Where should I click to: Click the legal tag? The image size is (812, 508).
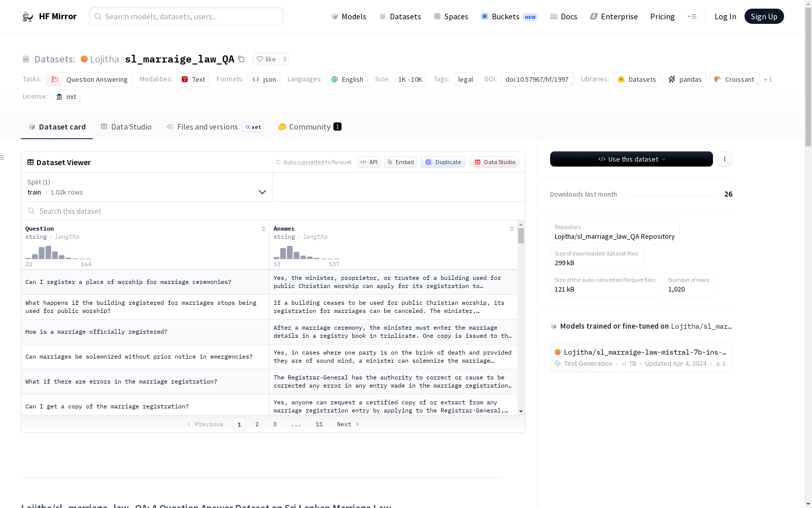tap(465, 79)
